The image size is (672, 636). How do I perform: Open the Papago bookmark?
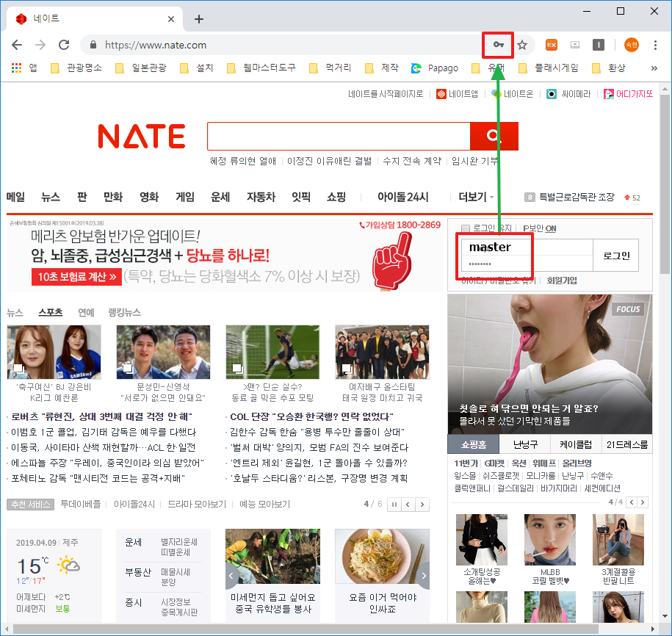click(x=435, y=68)
